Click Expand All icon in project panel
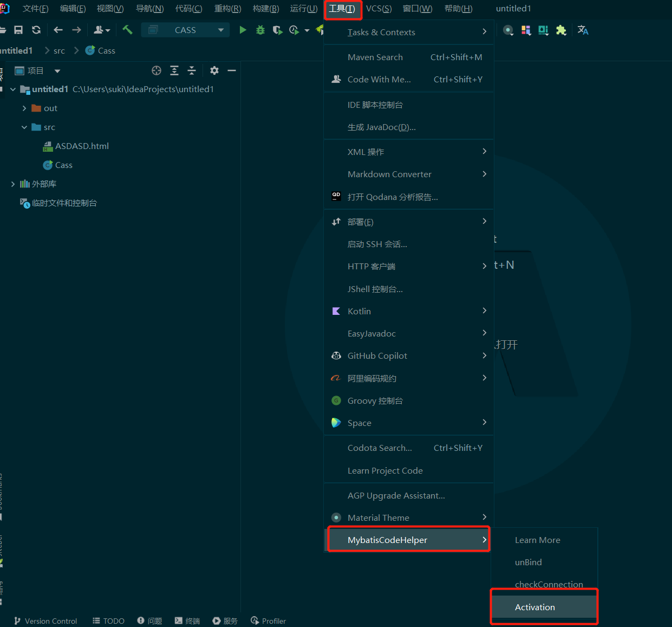672x627 pixels. point(174,70)
